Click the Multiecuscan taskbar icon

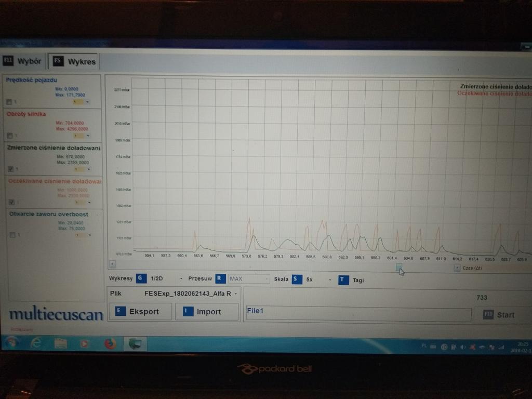tap(135, 344)
